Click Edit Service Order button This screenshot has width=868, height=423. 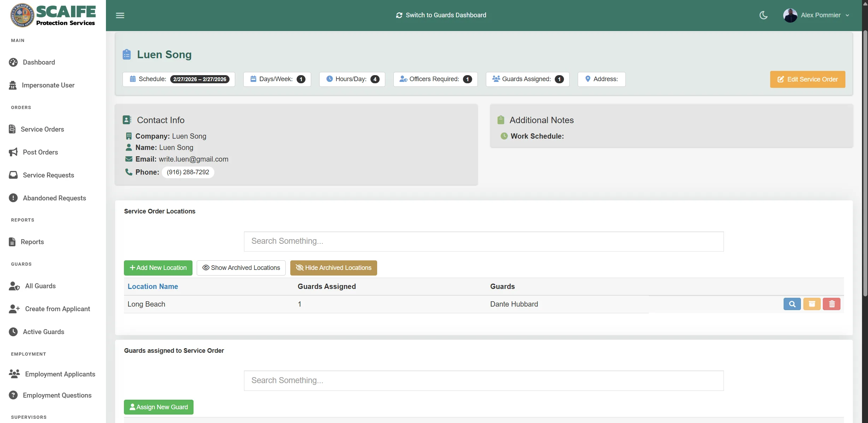(808, 79)
